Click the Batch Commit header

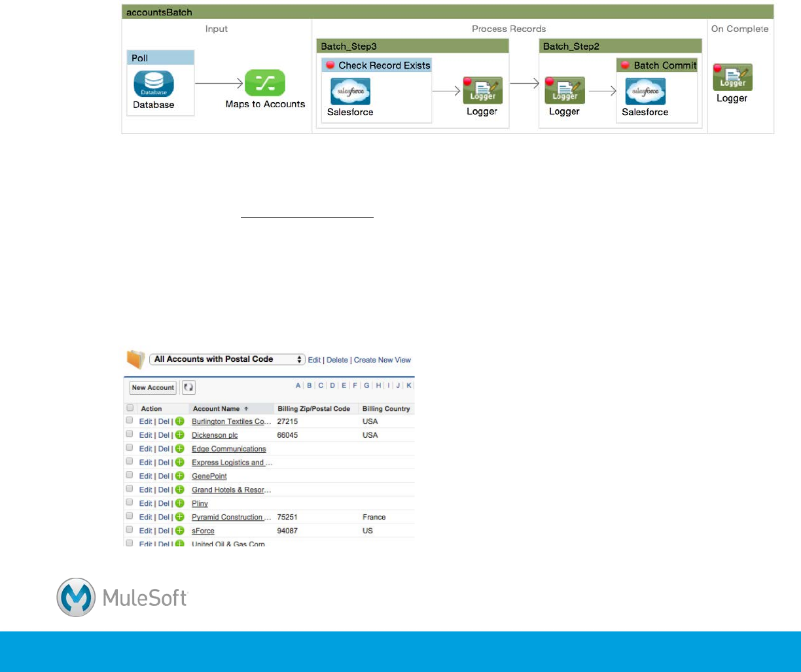pyautogui.click(x=658, y=65)
